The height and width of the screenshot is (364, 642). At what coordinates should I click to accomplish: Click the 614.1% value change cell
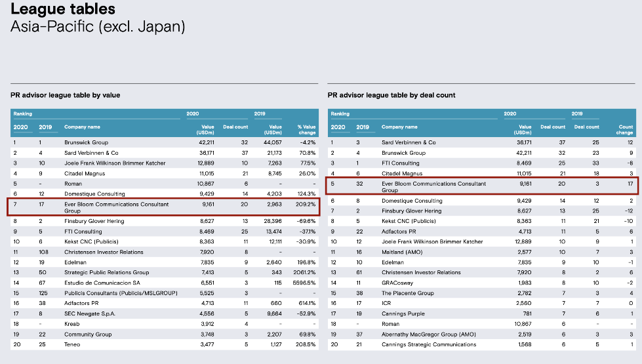tap(307, 304)
